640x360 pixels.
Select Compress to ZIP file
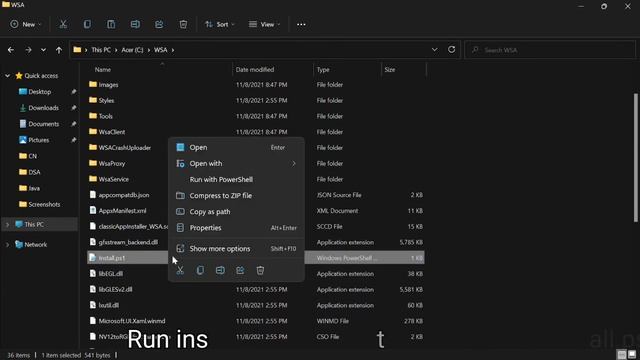click(236, 196)
